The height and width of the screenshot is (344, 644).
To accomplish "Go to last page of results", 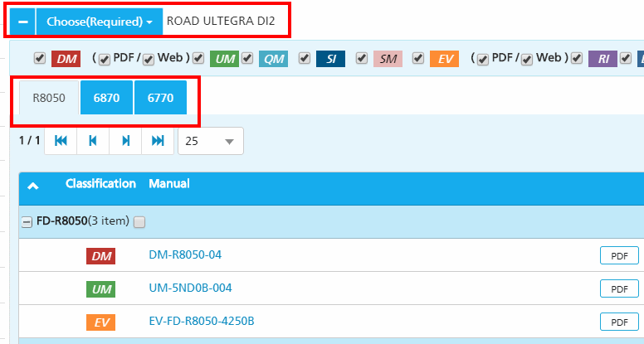I will click(158, 141).
